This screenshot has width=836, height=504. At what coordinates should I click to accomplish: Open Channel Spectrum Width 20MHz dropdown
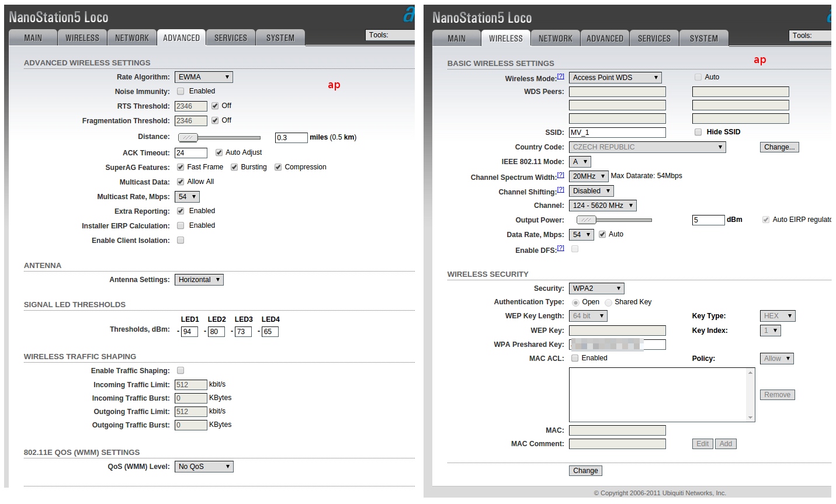tap(589, 176)
